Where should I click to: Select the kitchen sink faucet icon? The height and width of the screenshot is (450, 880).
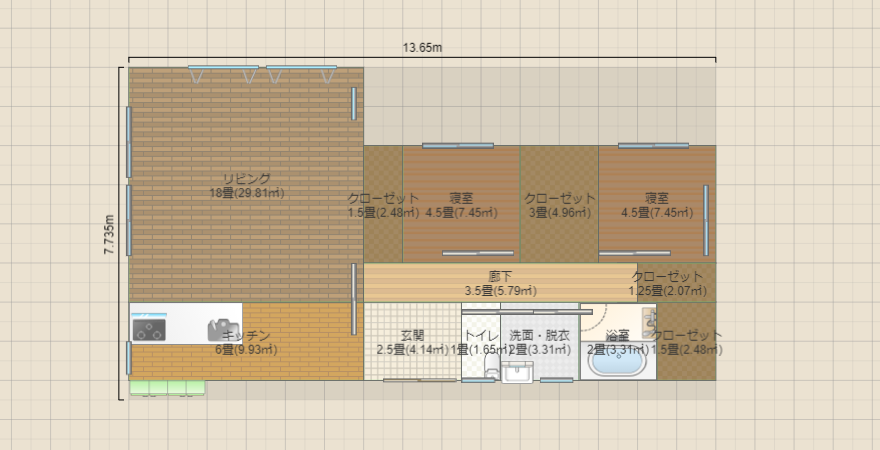218,328
